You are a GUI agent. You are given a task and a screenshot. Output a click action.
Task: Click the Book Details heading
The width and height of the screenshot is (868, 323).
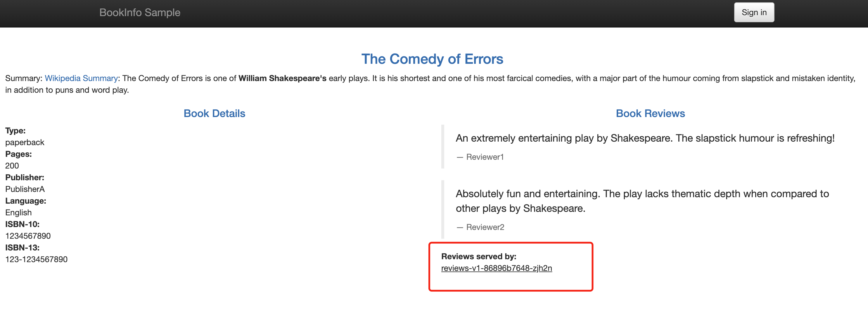coord(214,113)
